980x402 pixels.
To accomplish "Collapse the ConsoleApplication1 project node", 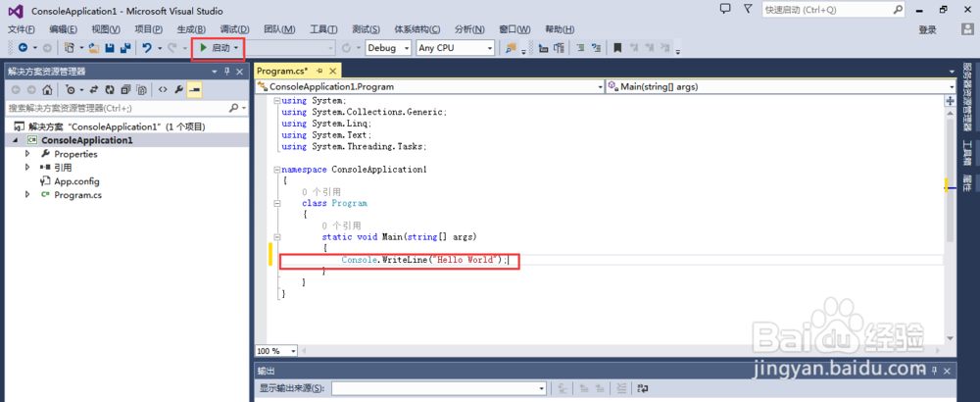I will (x=15, y=140).
